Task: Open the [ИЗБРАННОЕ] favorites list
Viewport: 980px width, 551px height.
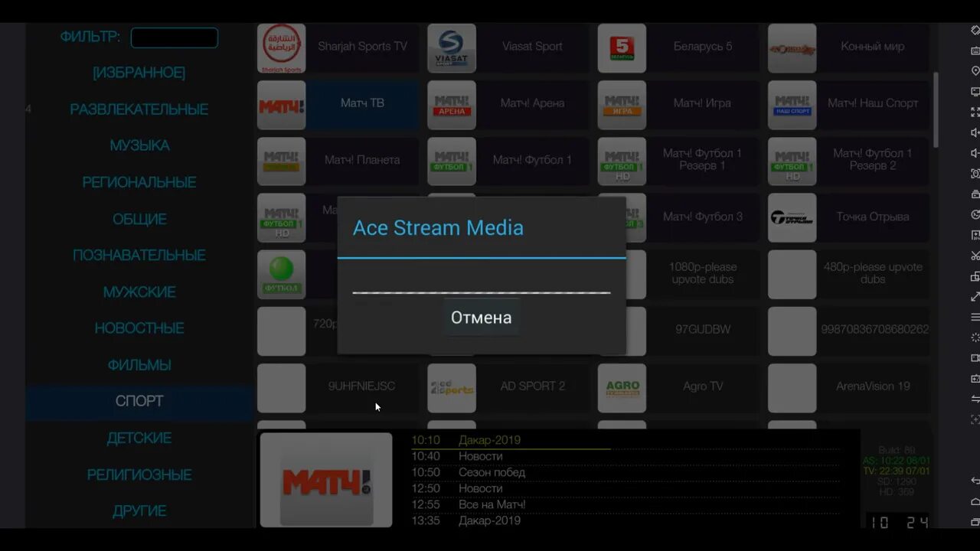Action: point(139,73)
